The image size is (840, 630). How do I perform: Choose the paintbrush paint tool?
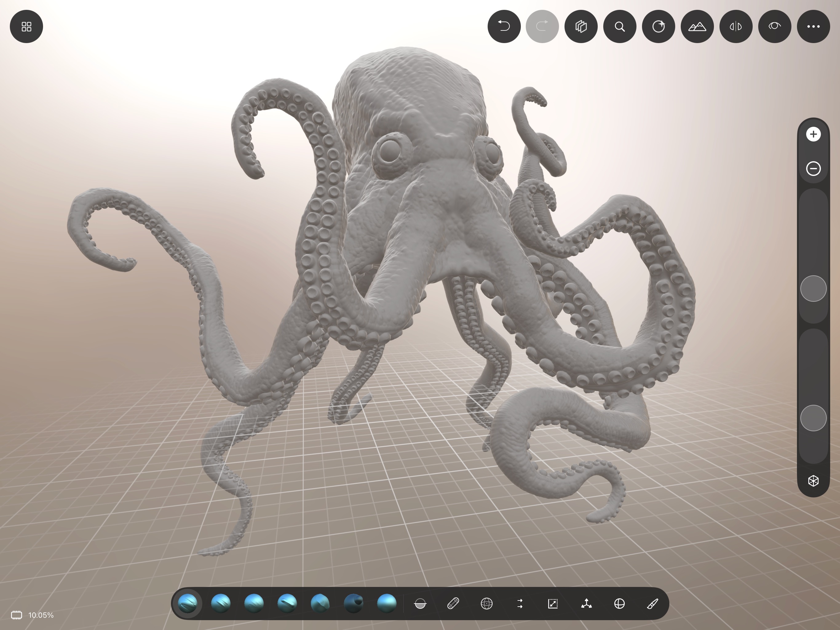pyautogui.click(x=652, y=604)
